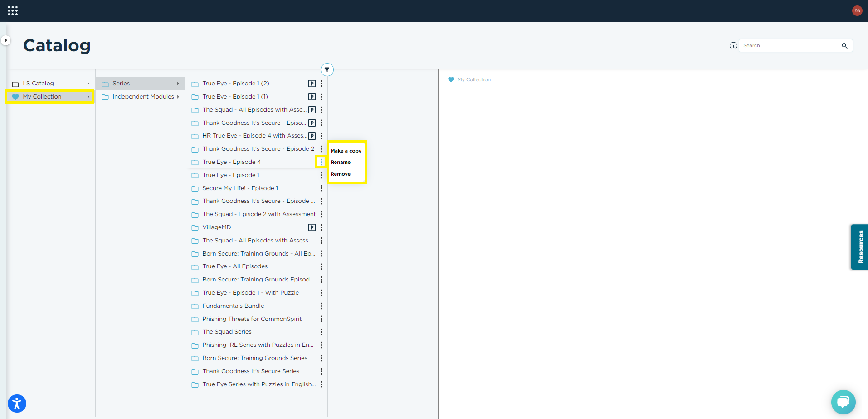Screen dimensions: 868x419
Task: Open options for Secure My Life! - Episode 1
Action: point(321,188)
